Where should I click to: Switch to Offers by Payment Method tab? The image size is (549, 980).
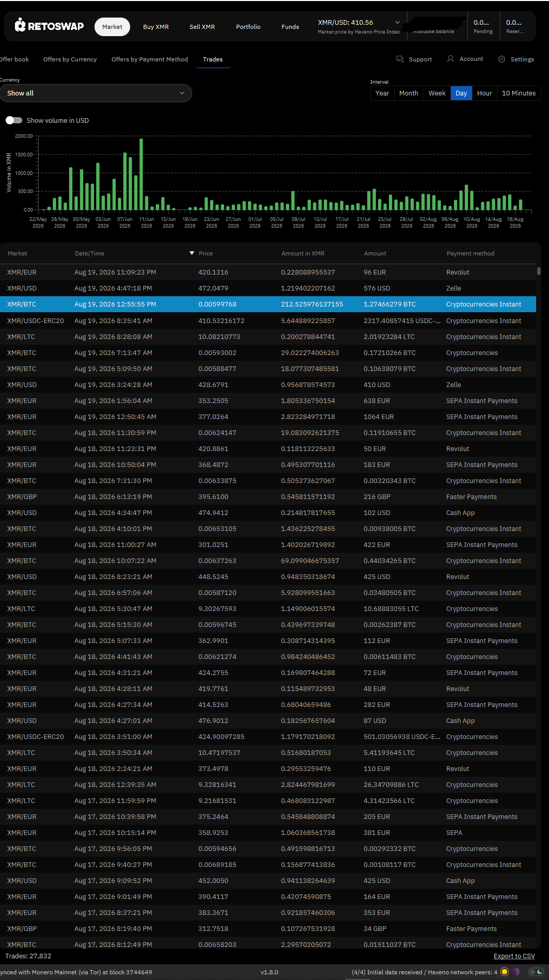150,59
